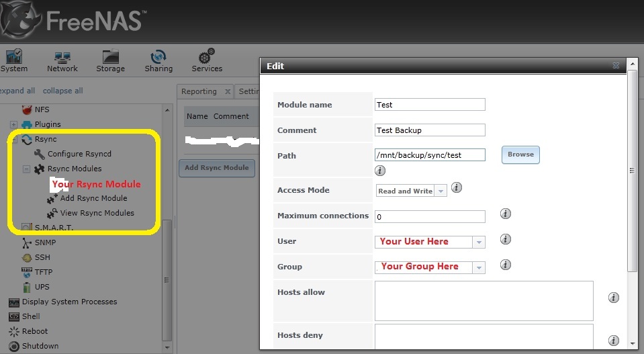Viewport: 644px width, 354px height.
Task: Click the Plugins puzzle icon
Action: pos(27,124)
